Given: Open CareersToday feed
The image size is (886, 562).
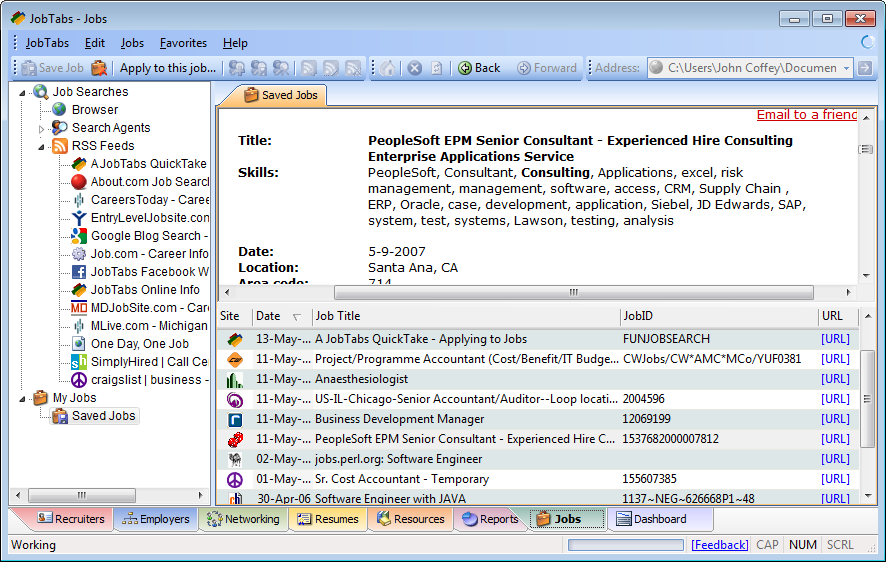Looking at the screenshot, I should [149, 200].
